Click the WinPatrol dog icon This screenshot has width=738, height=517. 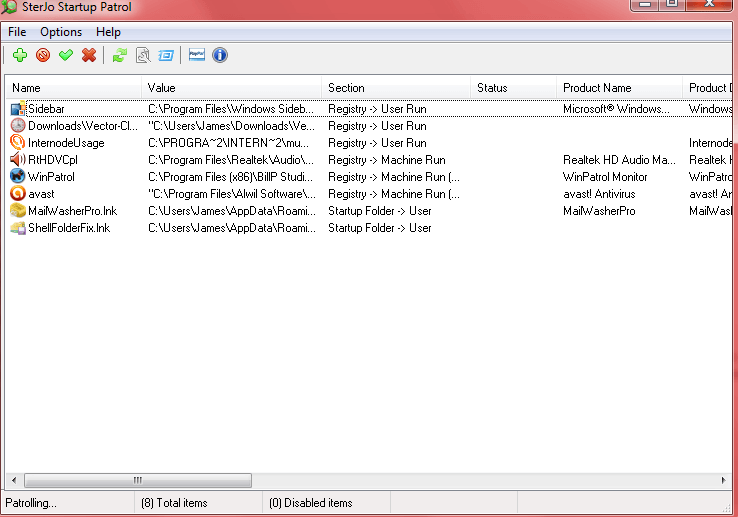point(18,177)
